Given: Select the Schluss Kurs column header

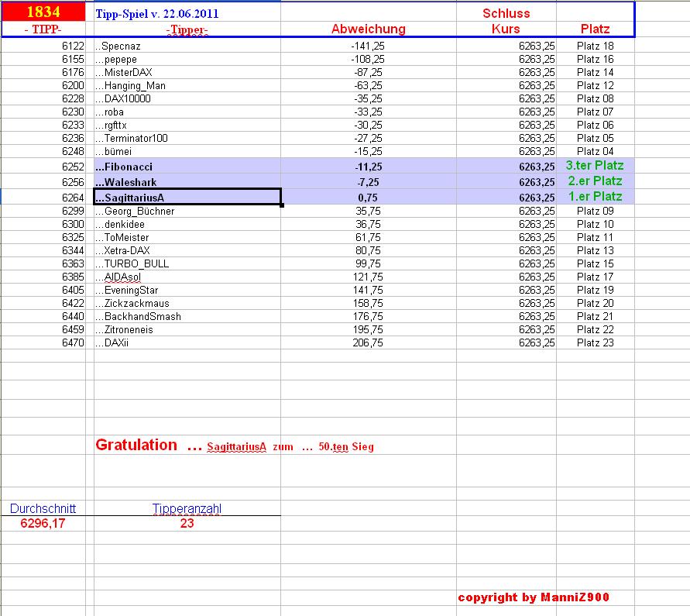Looking at the screenshot, I should pyautogui.click(x=506, y=21).
